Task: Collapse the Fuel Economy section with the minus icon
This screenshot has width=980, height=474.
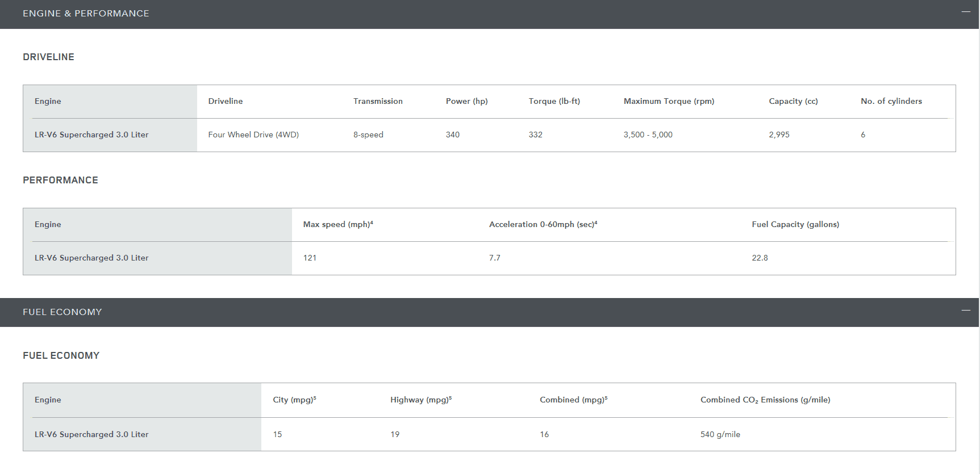Action: [966, 311]
